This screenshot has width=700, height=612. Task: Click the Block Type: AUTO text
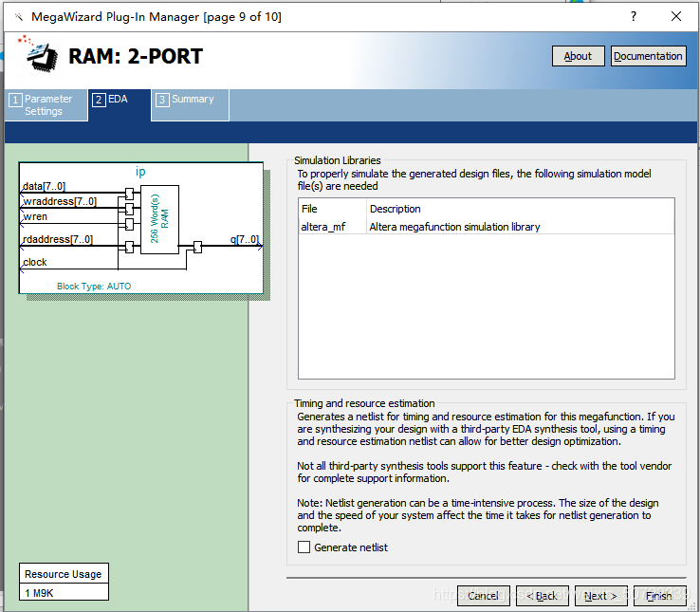94,287
